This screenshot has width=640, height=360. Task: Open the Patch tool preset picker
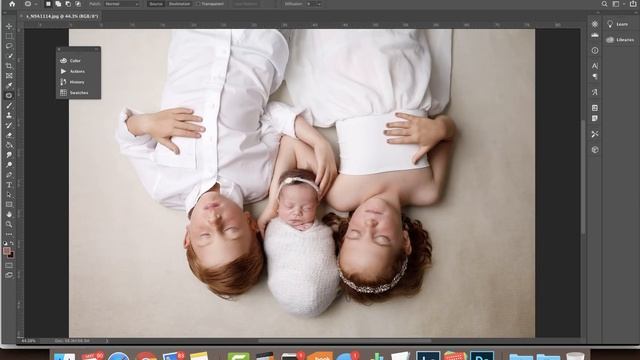click(30, 4)
